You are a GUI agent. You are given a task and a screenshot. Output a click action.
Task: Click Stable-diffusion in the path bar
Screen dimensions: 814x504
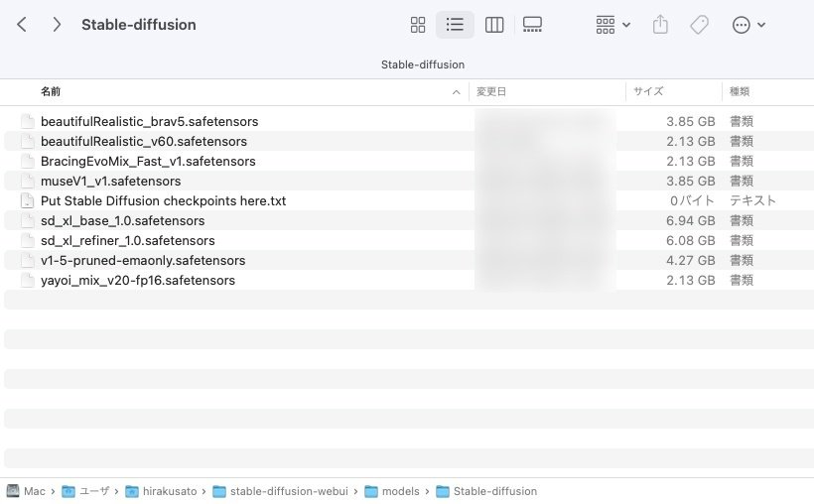486,491
